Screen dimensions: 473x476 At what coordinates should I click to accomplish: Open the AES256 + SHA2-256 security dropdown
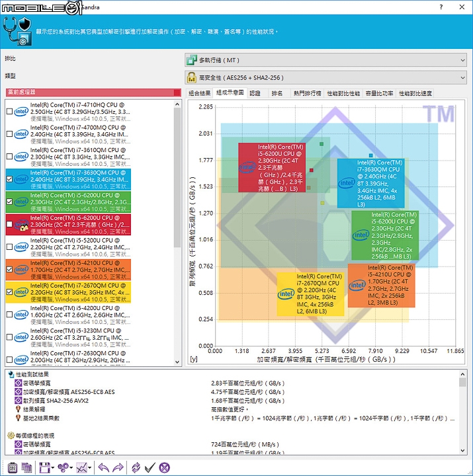click(x=325, y=78)
